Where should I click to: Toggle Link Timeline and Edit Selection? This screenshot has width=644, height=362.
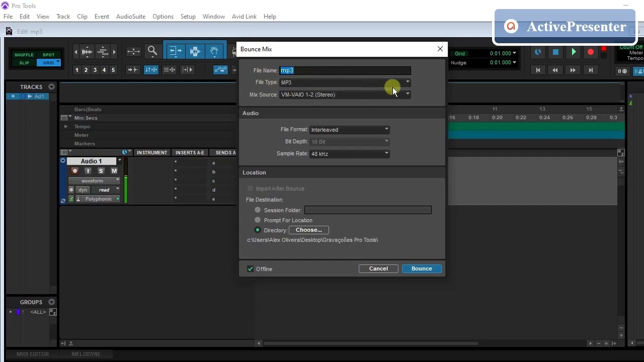click(151, 70)
